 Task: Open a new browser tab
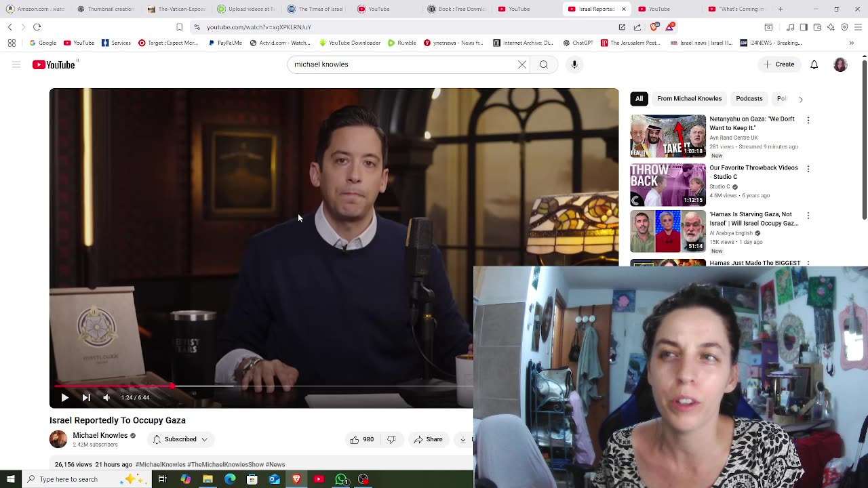click(x=781, y=9)
